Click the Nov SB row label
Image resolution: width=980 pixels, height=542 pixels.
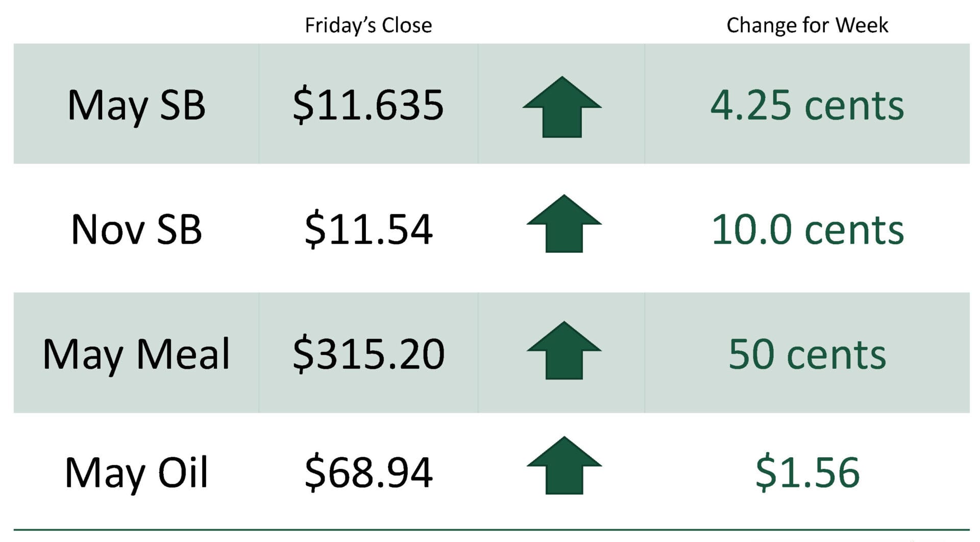point(136,229)
